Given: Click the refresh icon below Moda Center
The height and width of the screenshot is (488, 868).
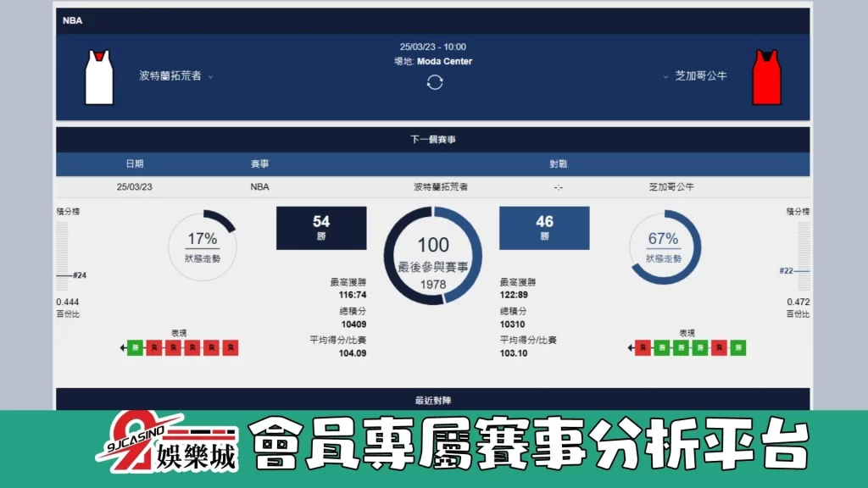Looking at the screenshot, I should click(x=435, y=84).
